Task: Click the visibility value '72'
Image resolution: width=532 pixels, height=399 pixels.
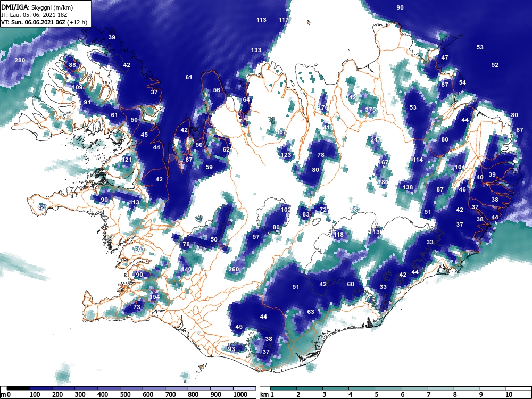Action: click(323, 210)
